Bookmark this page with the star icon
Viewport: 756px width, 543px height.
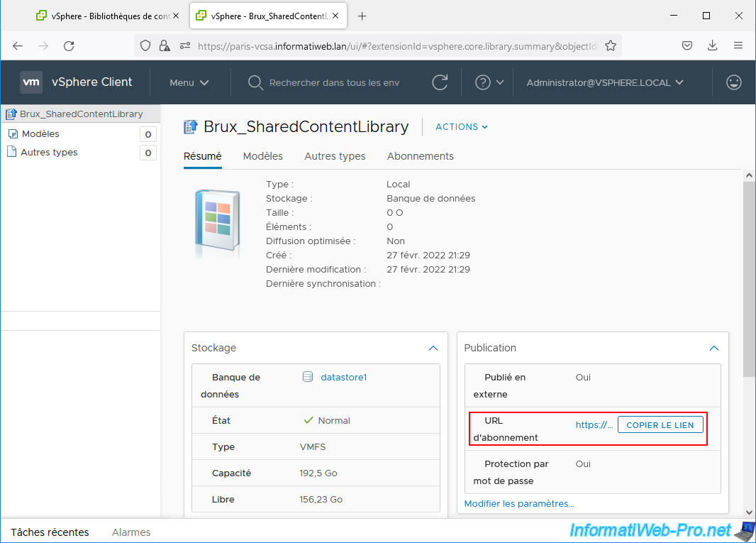(x=611, y=46)
